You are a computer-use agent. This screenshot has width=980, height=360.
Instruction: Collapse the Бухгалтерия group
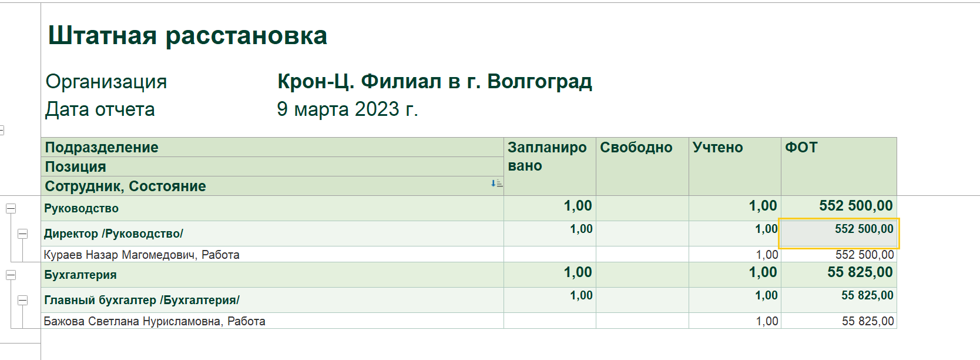(11, 275)
